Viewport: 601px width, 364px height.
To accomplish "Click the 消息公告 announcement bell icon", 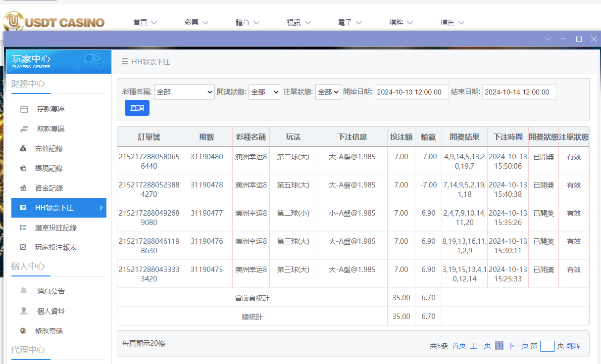I will tap(25, 291).
